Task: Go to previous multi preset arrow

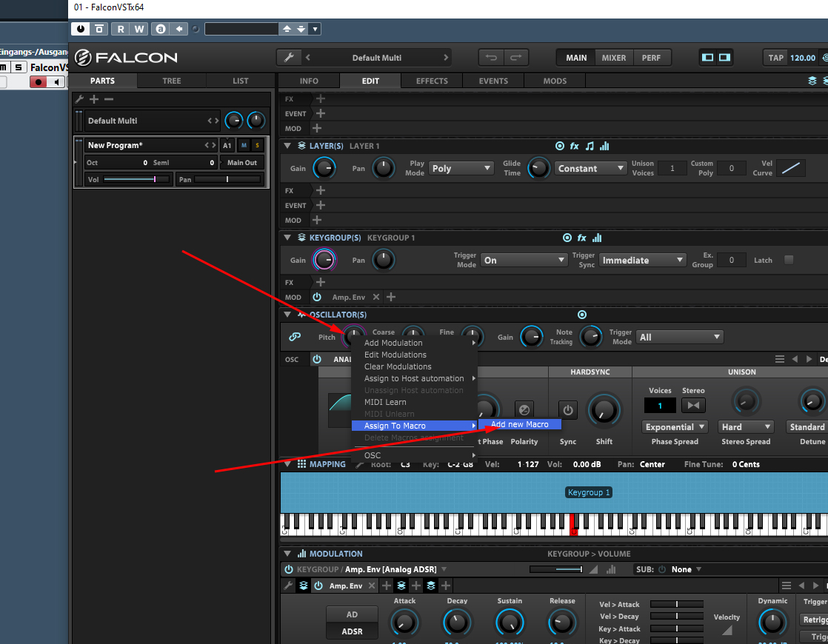Action: click(x=308, y=58)
